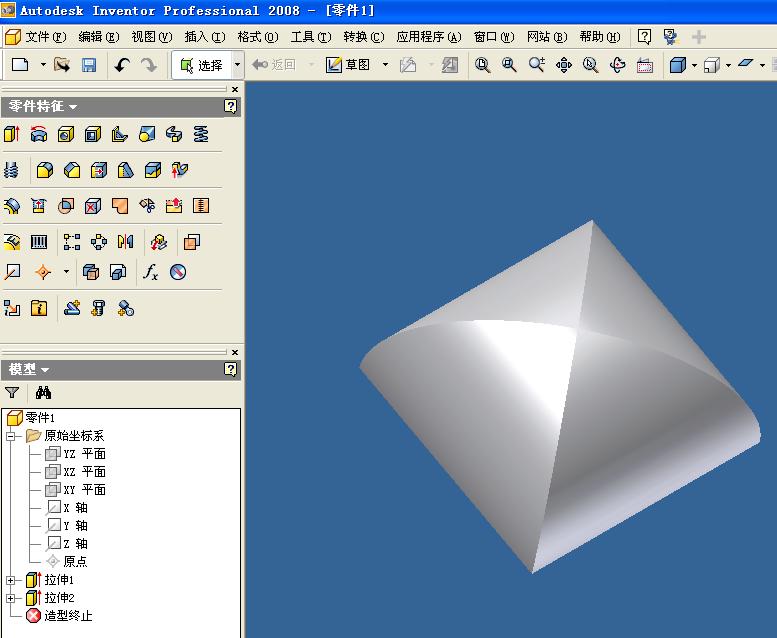Select the Delete Face tool
The height and width of the screenshot is (638, 777).
click(93, 205)
